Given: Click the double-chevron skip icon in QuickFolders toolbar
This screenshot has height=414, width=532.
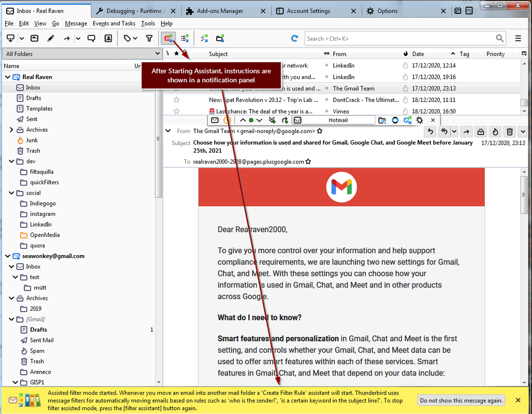Looking at the screenshot, I should (272, 120).
